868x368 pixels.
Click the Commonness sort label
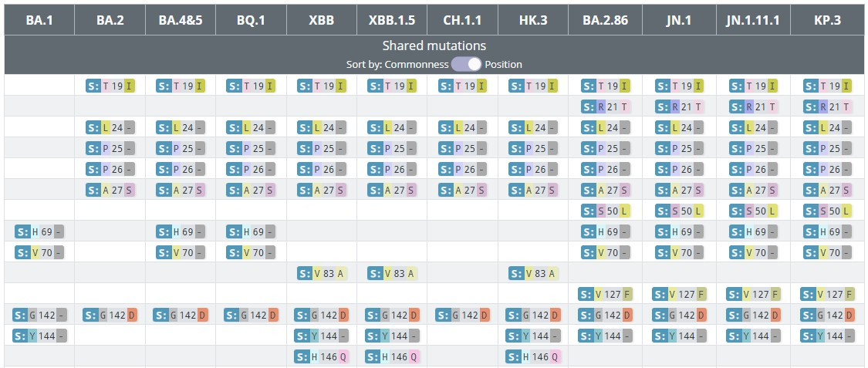click(416, 64)
